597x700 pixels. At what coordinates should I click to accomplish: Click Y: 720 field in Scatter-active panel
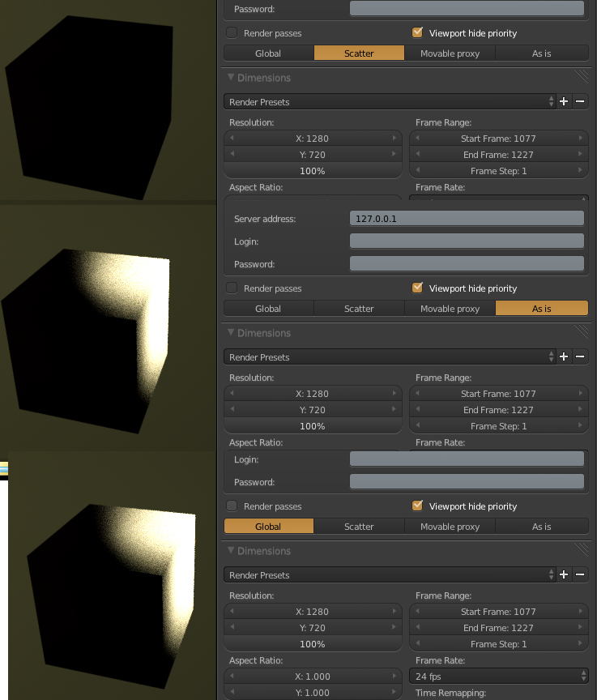click(313, 155)
